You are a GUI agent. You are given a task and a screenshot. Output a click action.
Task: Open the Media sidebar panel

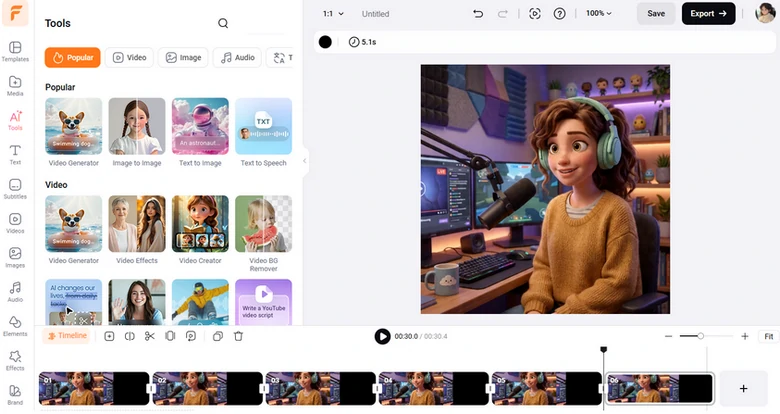click(x=15, y=86)
